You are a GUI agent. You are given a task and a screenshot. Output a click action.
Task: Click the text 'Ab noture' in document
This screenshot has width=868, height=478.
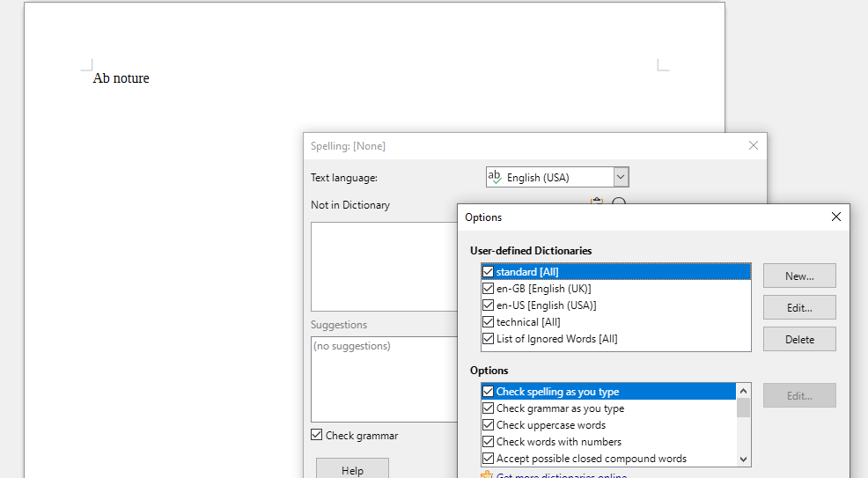point(121,78)
